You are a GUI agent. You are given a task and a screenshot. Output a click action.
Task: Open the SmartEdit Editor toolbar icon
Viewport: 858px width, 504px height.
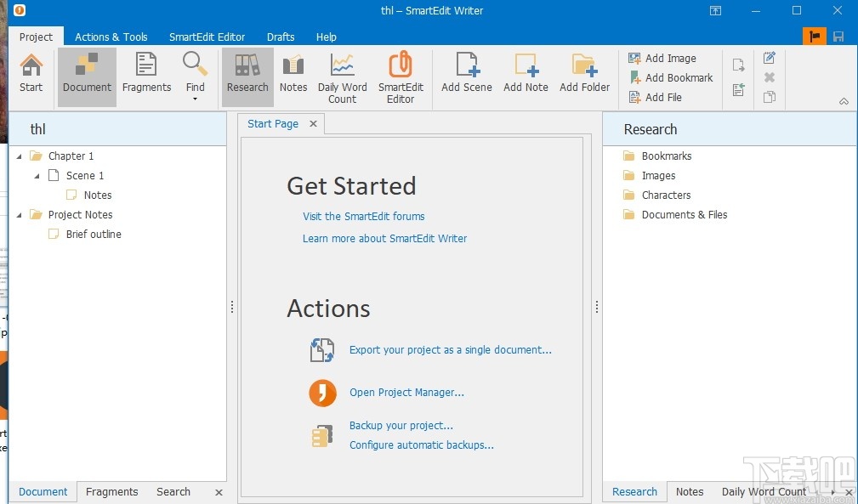(x=401, y=75)
